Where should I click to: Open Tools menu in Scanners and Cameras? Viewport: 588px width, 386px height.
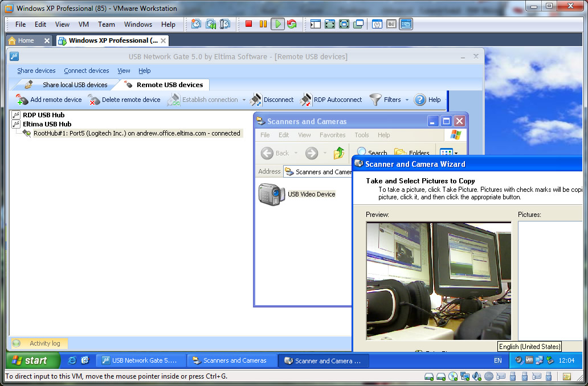[361, 135]
